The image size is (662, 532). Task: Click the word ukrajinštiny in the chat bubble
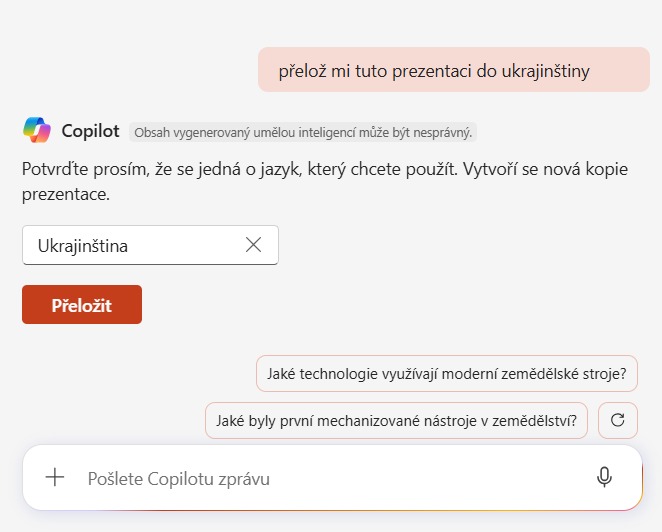click(545, 71)
